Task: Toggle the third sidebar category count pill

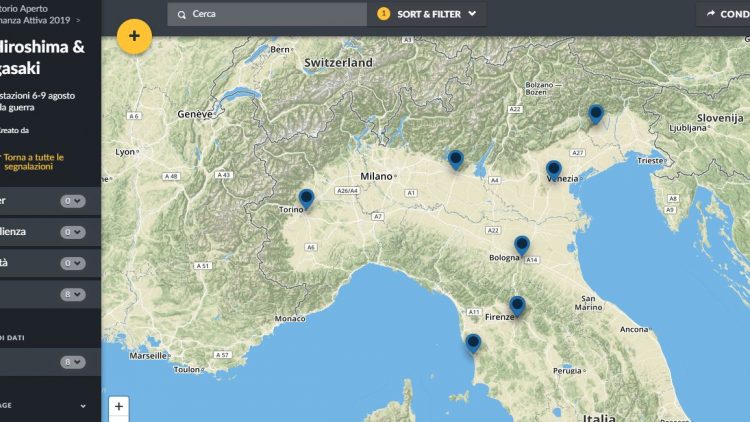Action: point(73,263)
